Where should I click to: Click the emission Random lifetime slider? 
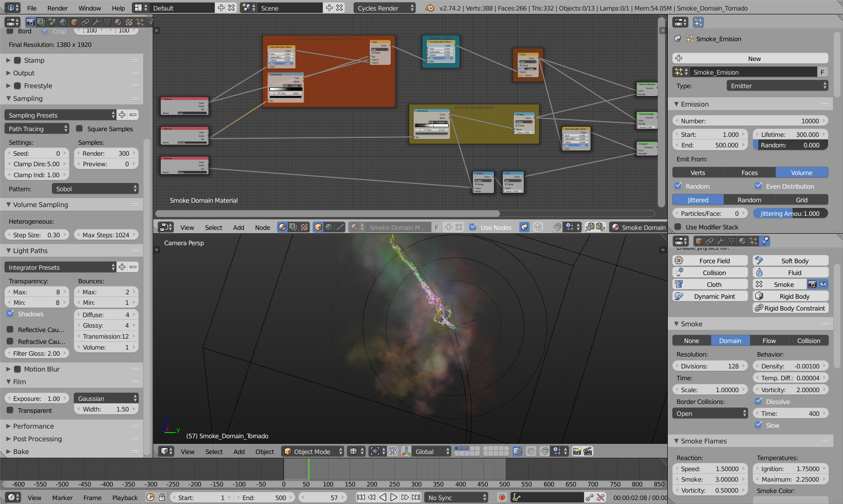click(790, 145)
